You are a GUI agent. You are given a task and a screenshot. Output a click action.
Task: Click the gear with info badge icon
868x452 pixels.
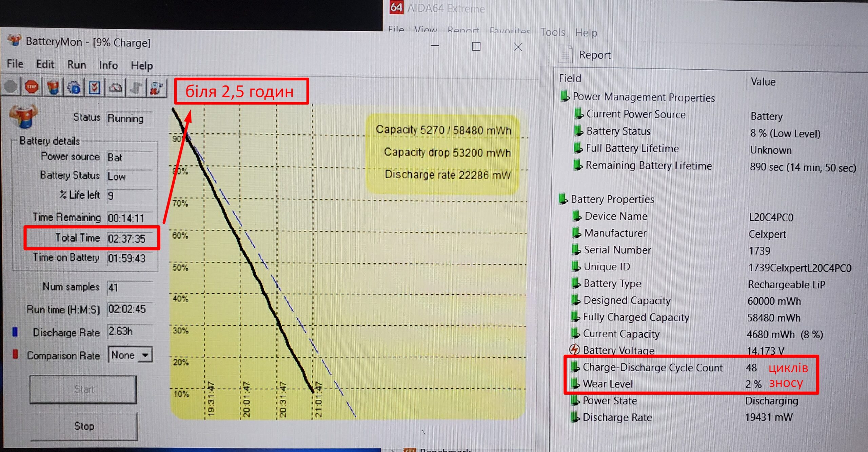pyautogui.click(x=74, y=88)
